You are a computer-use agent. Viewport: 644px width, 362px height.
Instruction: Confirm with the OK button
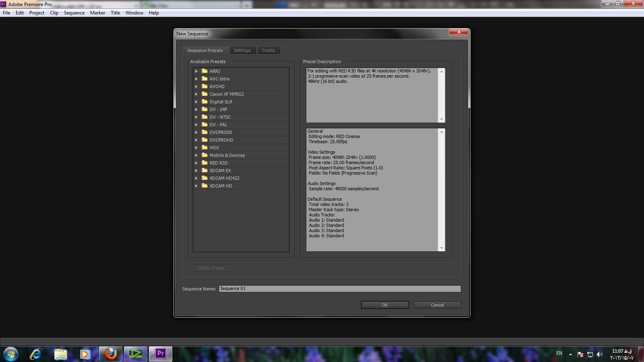(x=385, y=305)
